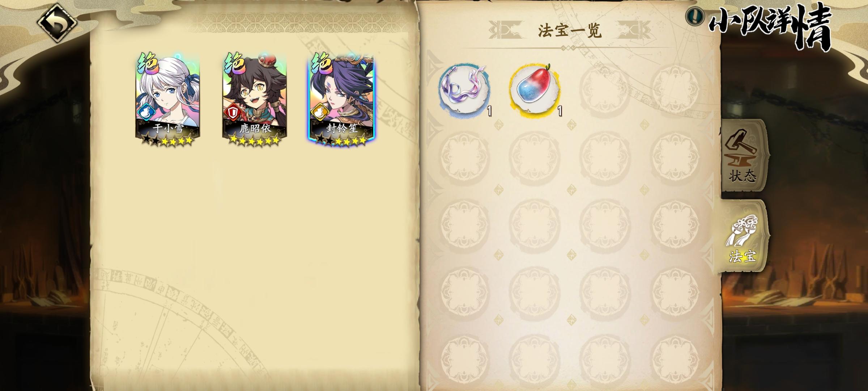Select the red-blue mango treasure item
The width and height of the screenshot is (868, 391).
(x=535, y=89)
